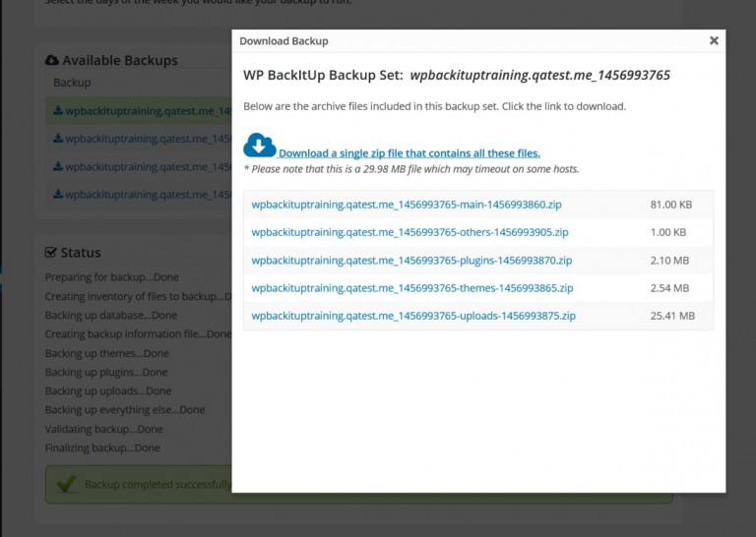Click the 29.98 MB timeout note text
The image size is (756, 537).
pyautogui.click(x=411, y=169)
